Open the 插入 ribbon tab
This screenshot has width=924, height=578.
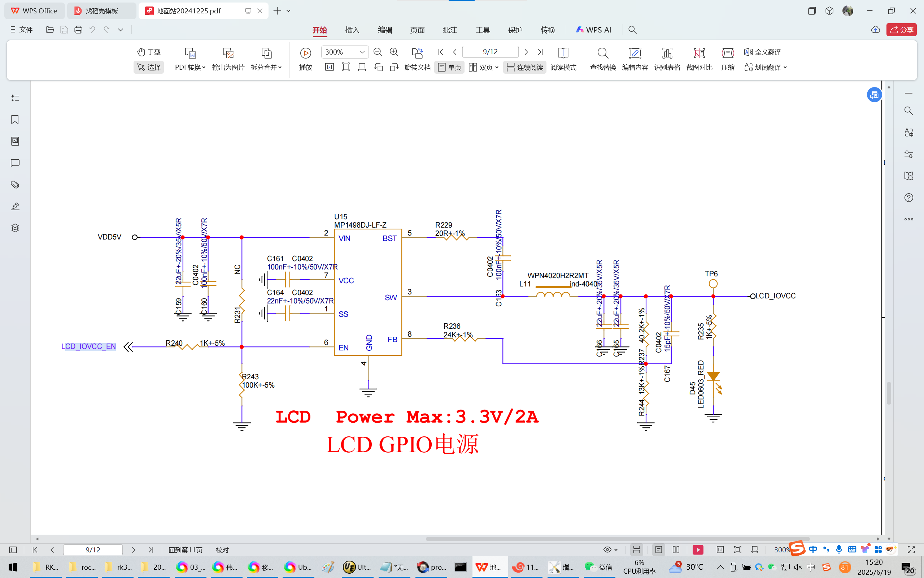coord(352,30)
